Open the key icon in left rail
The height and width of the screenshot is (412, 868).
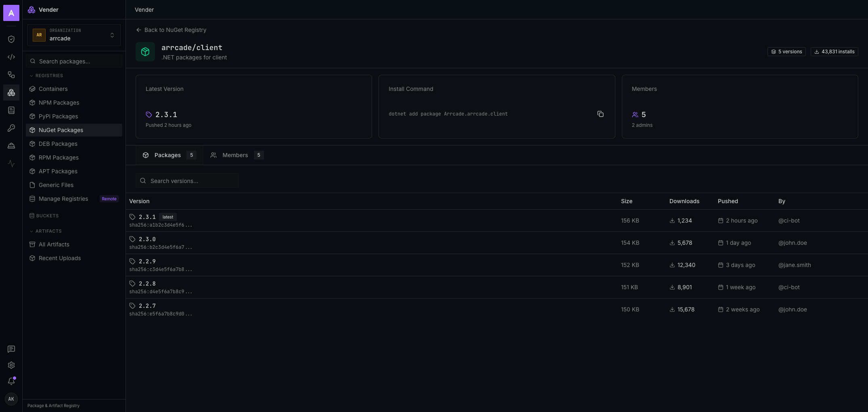(11, 128)
